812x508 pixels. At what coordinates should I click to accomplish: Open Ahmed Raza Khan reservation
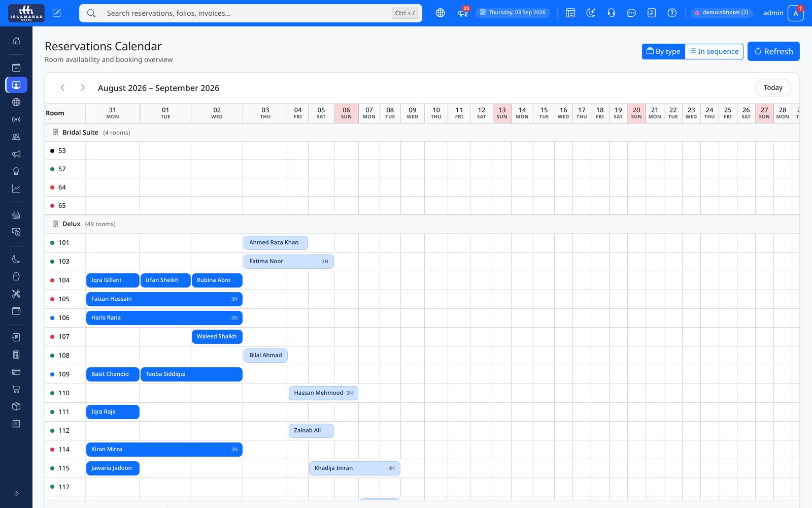point(276,243)
